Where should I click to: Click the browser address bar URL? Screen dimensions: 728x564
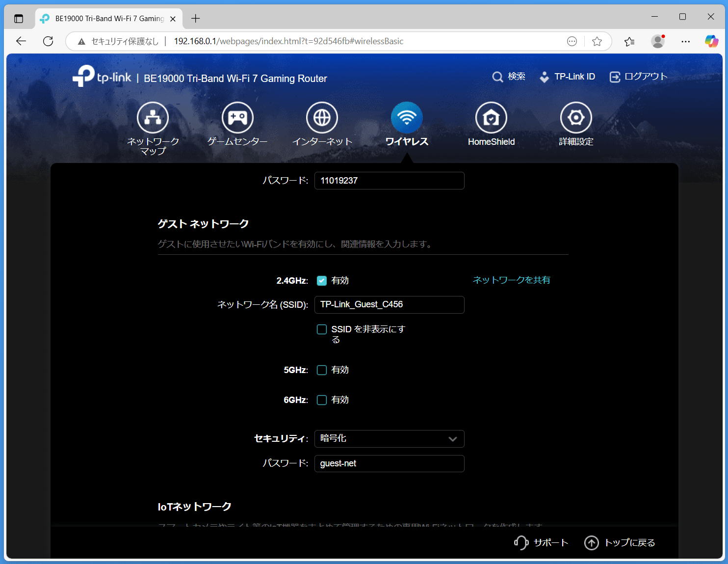(288, 41)
